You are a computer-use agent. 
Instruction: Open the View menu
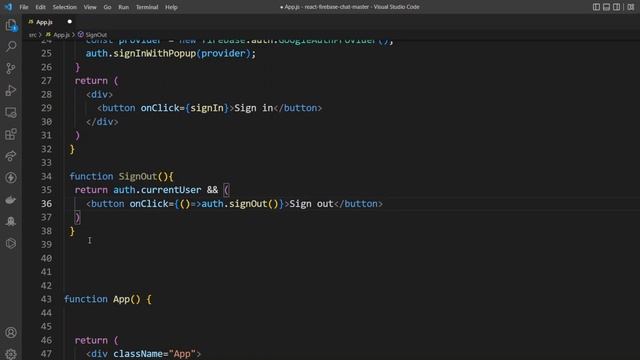point(90,7)
